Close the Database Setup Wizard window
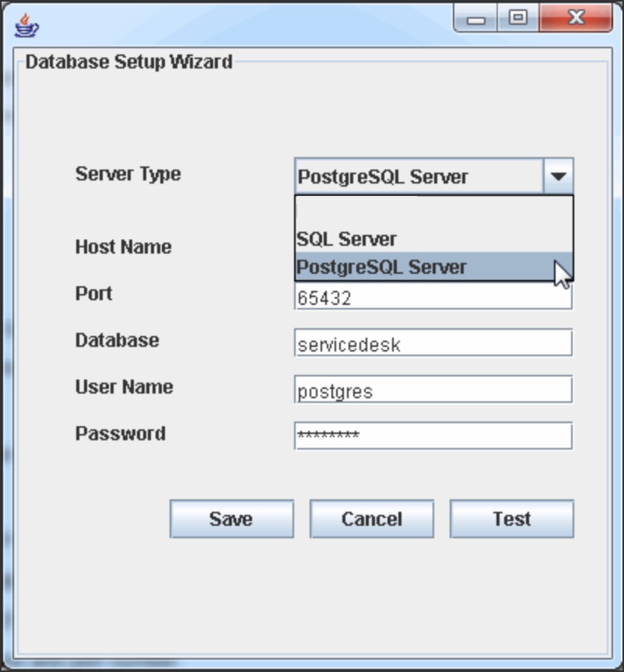624x672 pixels. (576, 18)
